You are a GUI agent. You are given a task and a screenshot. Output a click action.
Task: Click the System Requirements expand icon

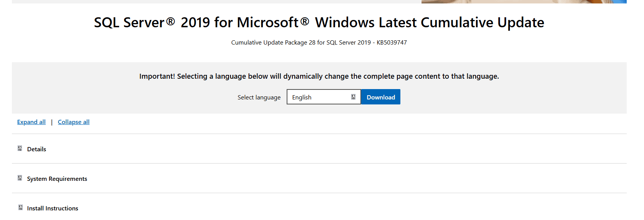point(20,178)
